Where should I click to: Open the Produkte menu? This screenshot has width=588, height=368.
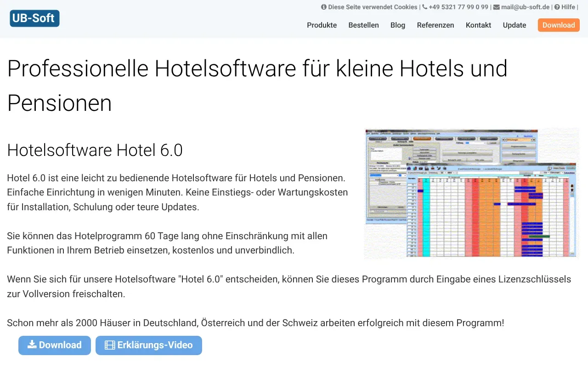tap(322, 25)
